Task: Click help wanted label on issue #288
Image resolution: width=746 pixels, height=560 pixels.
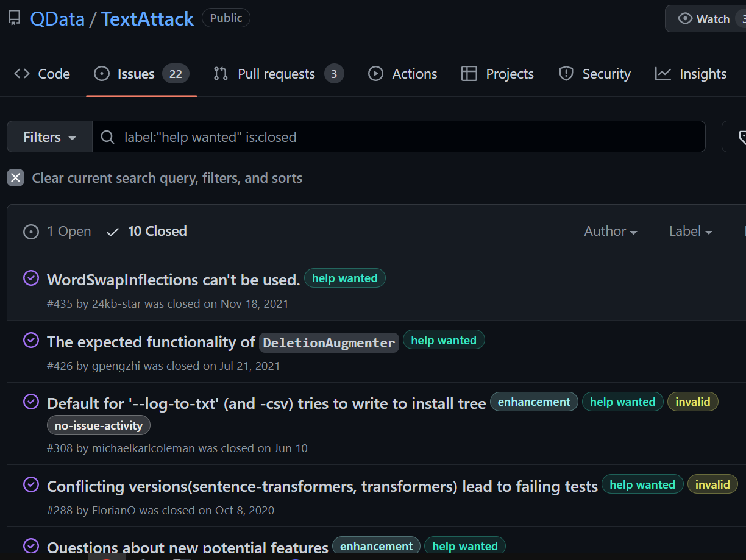Action: click(x=642, y=485)
